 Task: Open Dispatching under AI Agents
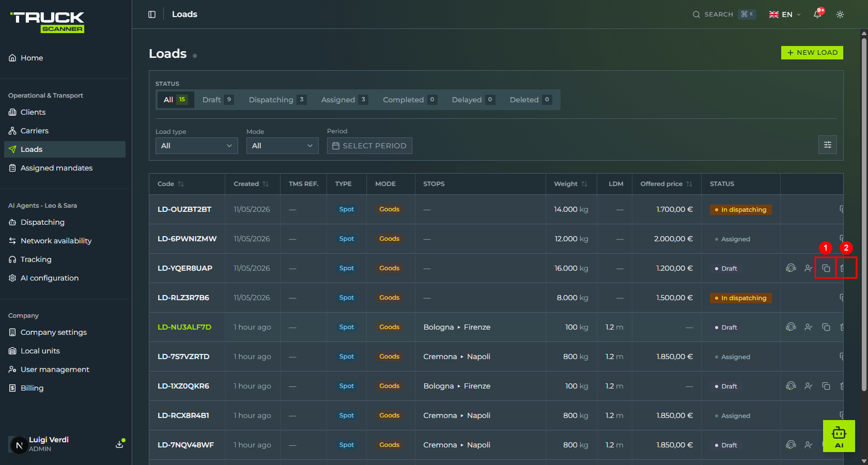(65, 222)
